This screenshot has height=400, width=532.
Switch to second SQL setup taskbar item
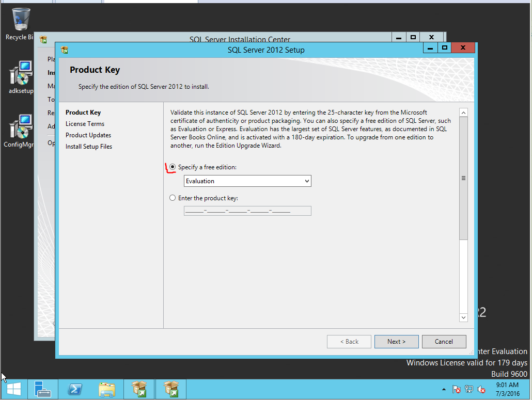(171, 389)
